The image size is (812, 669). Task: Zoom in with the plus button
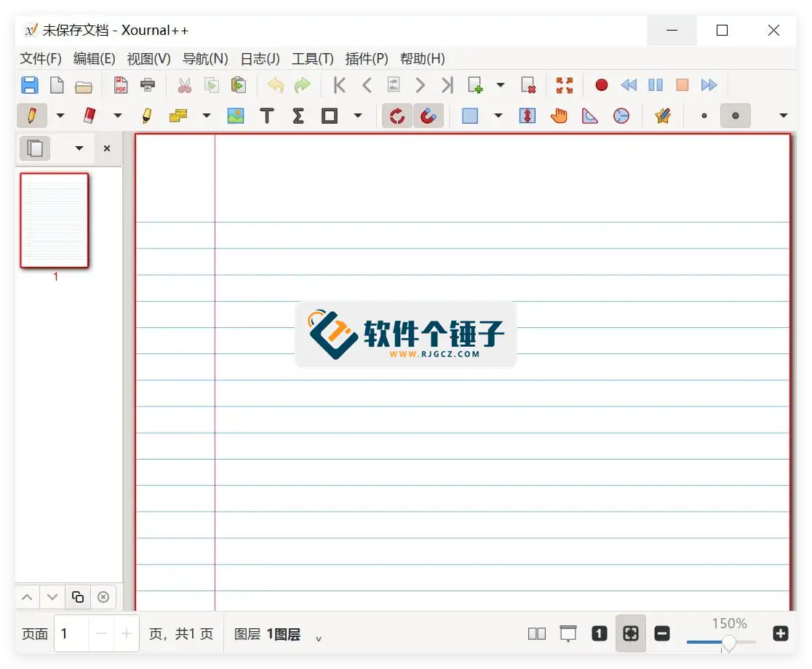pos(781,633)
